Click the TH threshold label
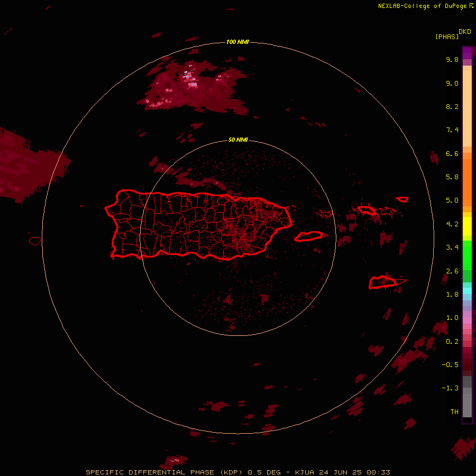 tap(454, 412)
